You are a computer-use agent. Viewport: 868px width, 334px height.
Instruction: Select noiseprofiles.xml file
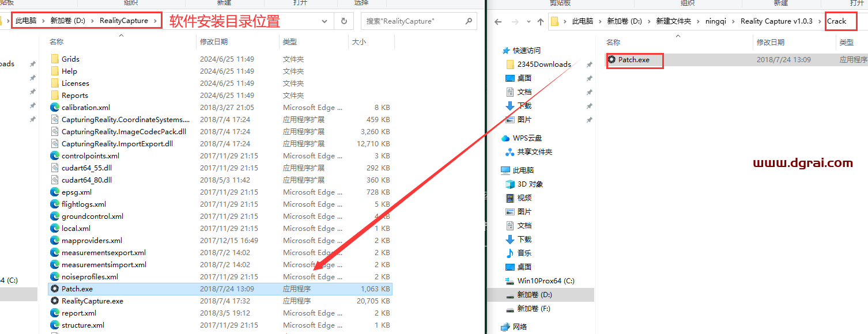(x=90, y=276)
